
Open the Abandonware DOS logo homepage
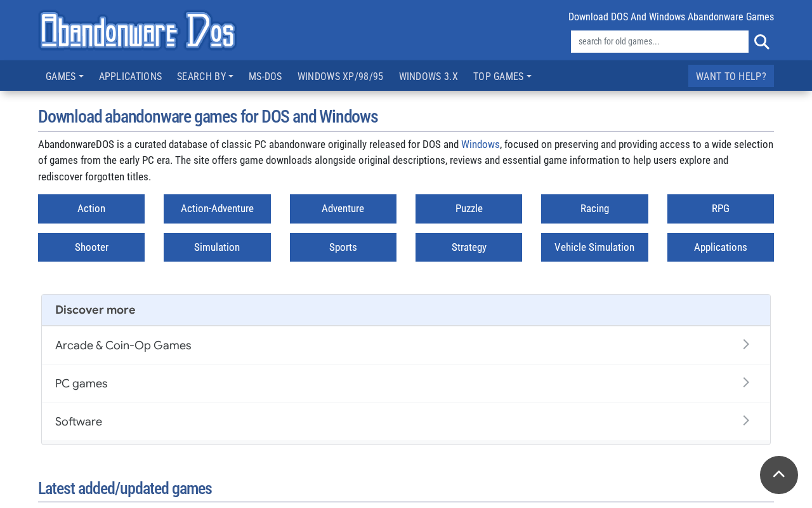(x=138, y=30)
